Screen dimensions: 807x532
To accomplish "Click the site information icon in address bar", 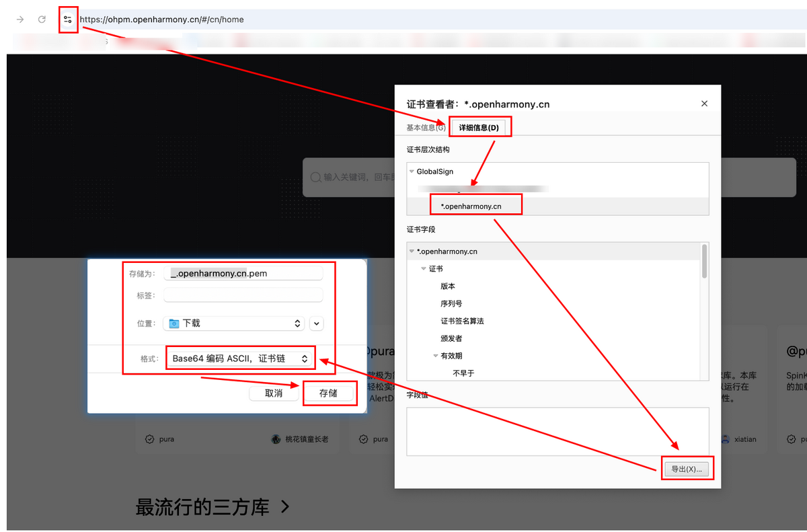I will (x=68, y=20).
